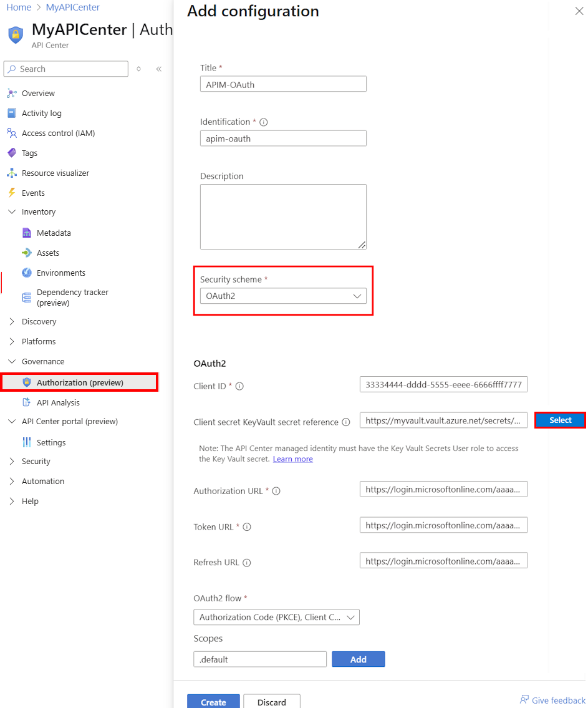Click the Description text area

(283, 216)
